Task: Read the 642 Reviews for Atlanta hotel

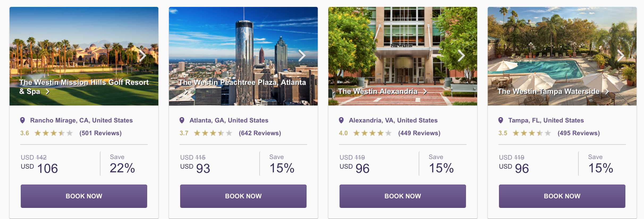Action: click(260, 133)
